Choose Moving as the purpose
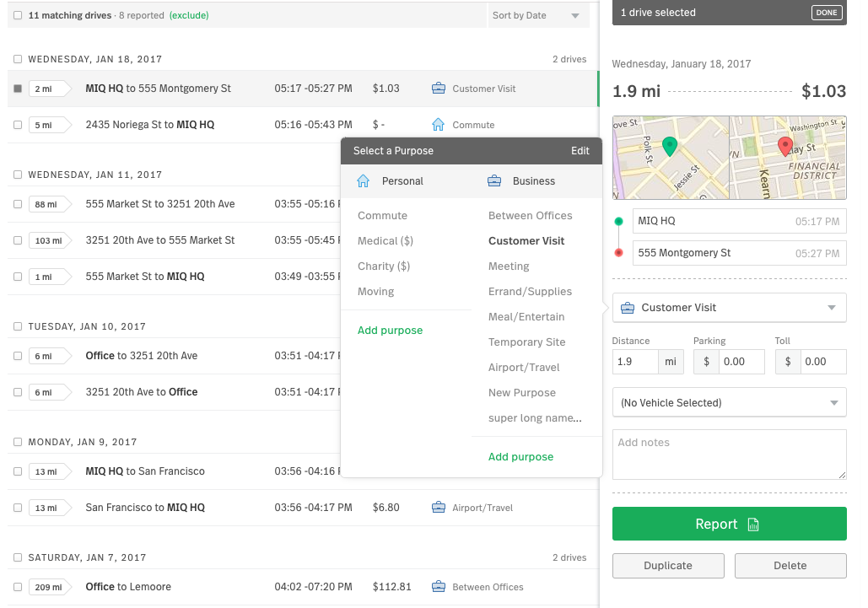 [x=376, y=292]
